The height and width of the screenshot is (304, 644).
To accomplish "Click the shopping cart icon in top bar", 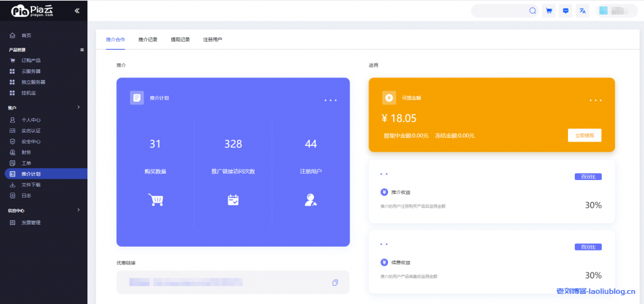I will tap(549, 11).
